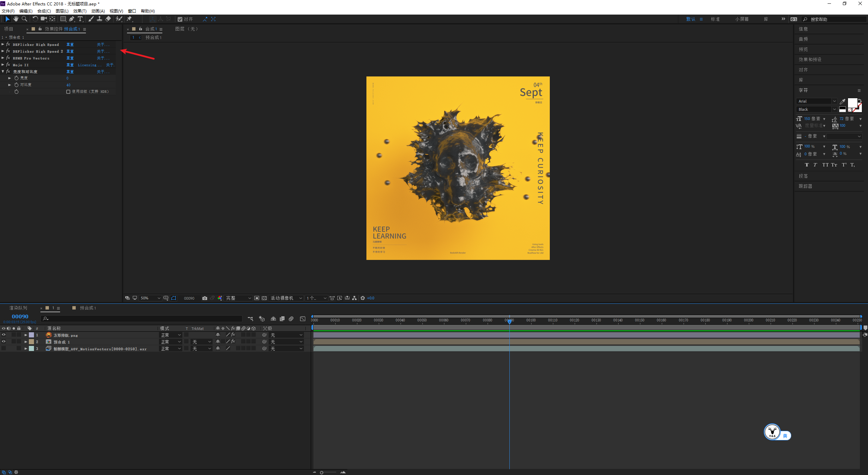The image size is (868, 475).
Task: Select the Horizontal Type tool
Action: click(80, 19)
